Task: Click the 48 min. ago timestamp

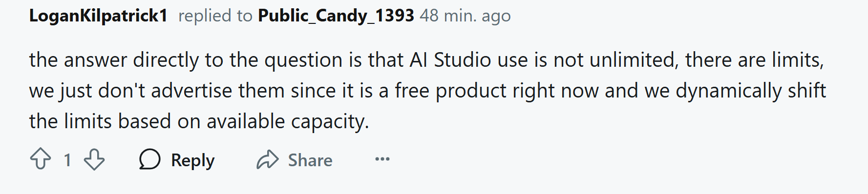Action: pyautogui.click(x=465, y=16)
